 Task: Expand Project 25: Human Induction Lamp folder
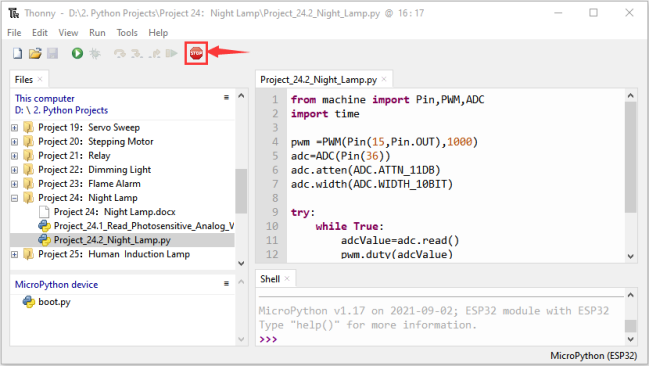click(15, 255)
